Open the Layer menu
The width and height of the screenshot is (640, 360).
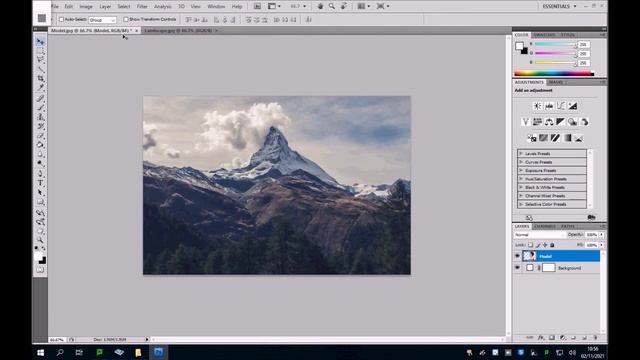(105, 7)
